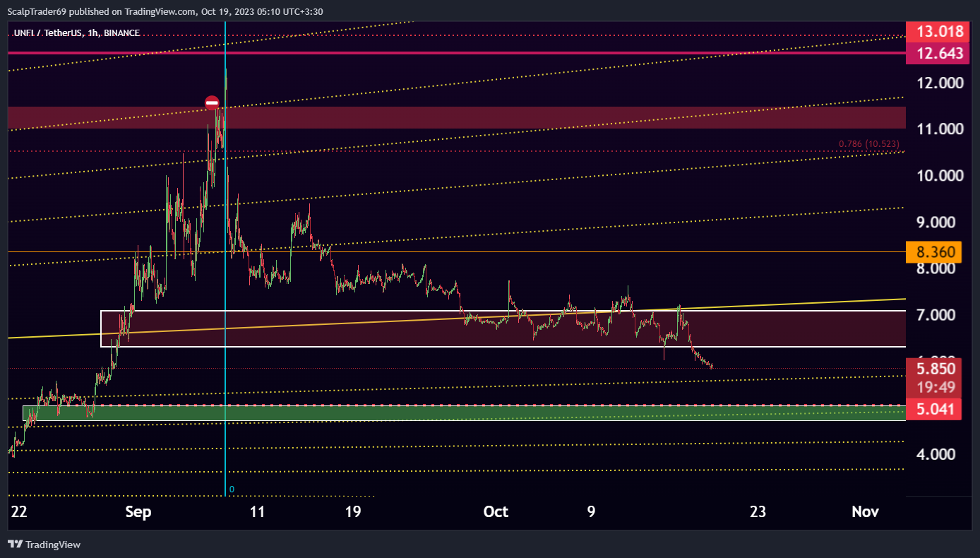Click the 0 label beside the cyan line

[x=232, y=489]
